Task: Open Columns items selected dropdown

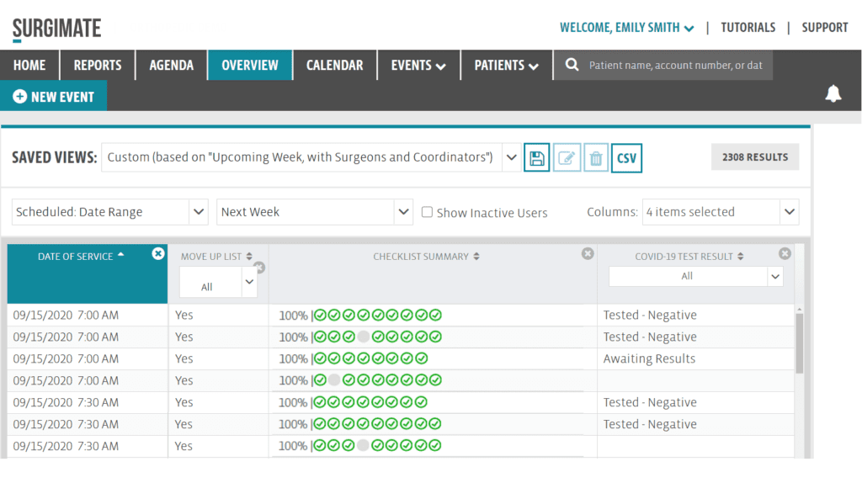Action: click(789, 212)
